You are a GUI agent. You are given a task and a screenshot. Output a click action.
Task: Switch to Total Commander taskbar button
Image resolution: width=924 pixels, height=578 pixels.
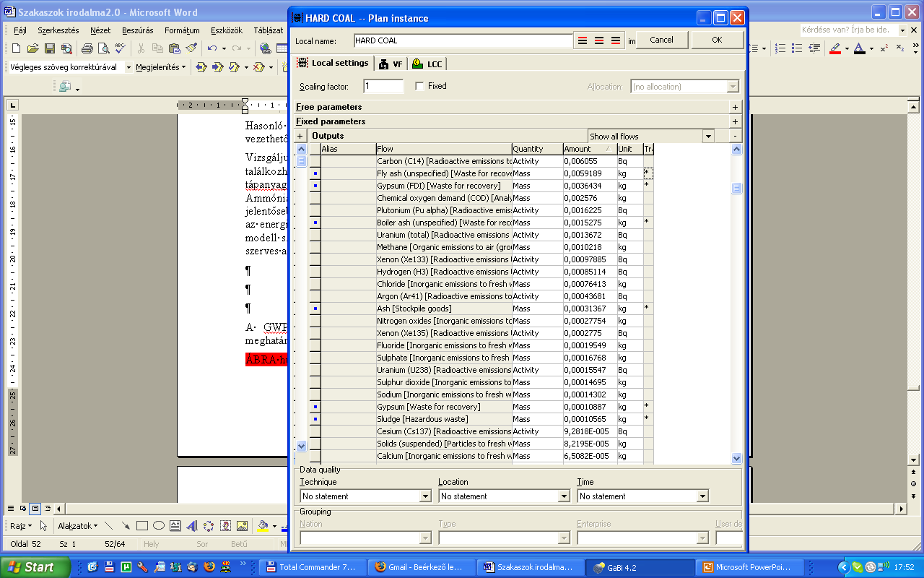(310, 567)
